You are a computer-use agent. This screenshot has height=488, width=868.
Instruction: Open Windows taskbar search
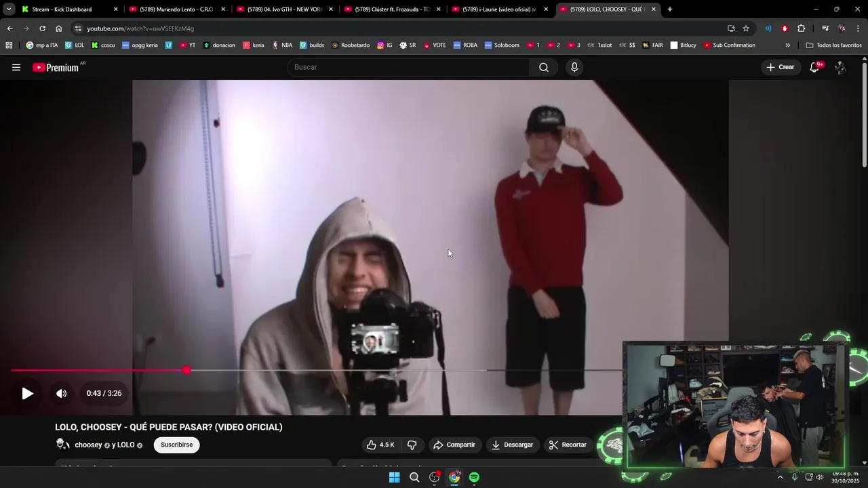[414, 477]
